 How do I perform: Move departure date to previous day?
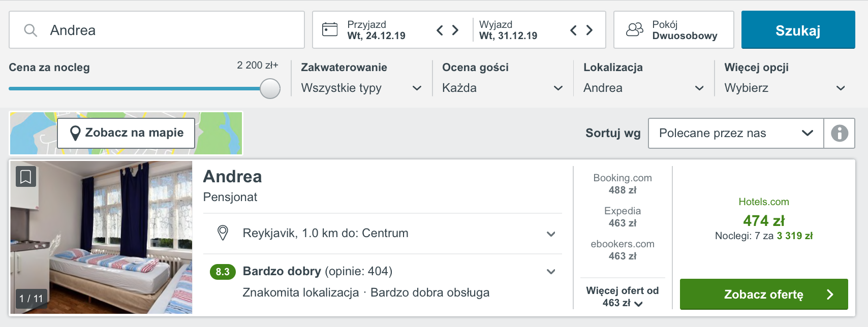tap(573, 30)
